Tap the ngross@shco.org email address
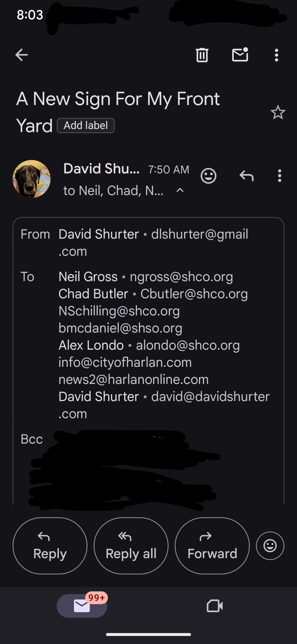The width and height of the screenshot is (297, 644). point(181,277)
